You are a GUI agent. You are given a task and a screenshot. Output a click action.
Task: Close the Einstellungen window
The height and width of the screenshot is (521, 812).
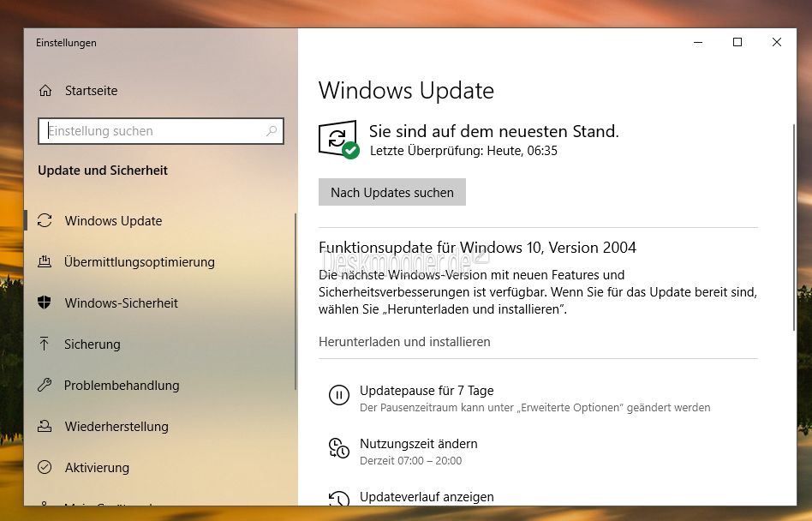click(x=777, y=43)
